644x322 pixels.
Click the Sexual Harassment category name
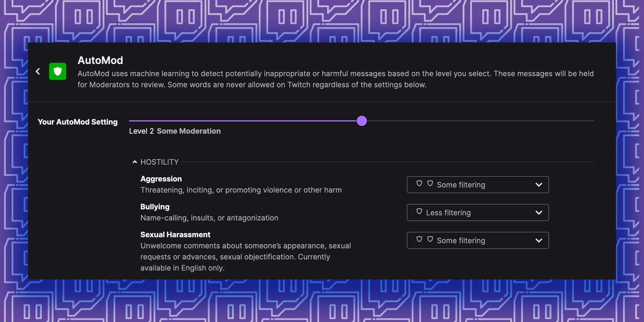pyautogui.click(x=175, y=235)
